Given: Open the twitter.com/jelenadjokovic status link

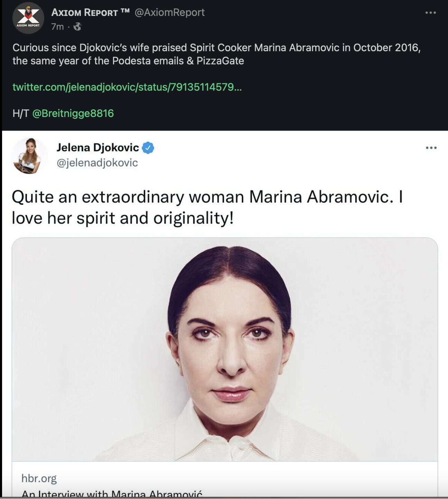Looking at the screenshot, I should point(127,87).
